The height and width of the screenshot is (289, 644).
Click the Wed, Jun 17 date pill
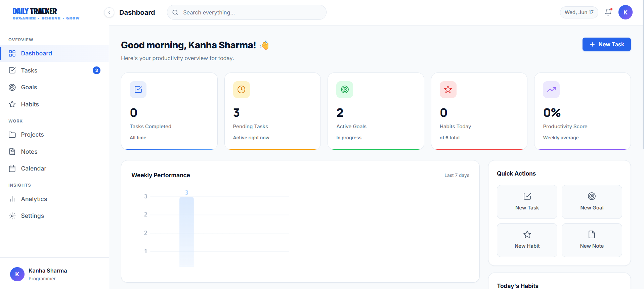[579, 12]
